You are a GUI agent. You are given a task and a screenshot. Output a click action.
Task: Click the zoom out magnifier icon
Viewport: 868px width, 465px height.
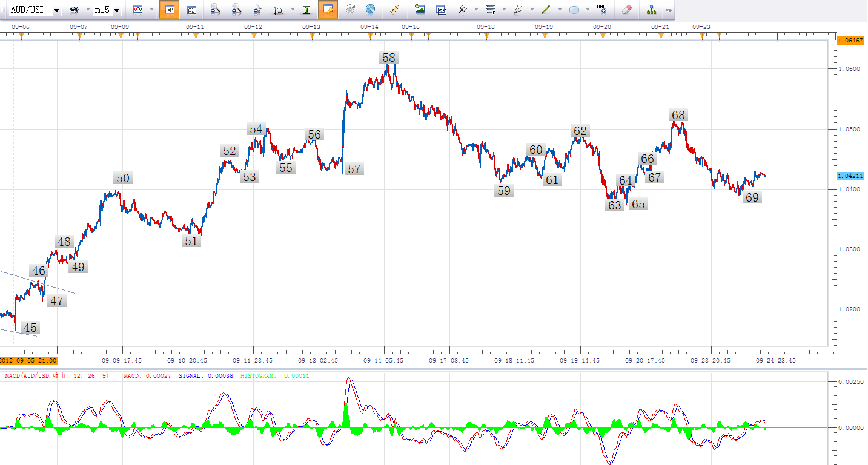[x=236, y=10]
